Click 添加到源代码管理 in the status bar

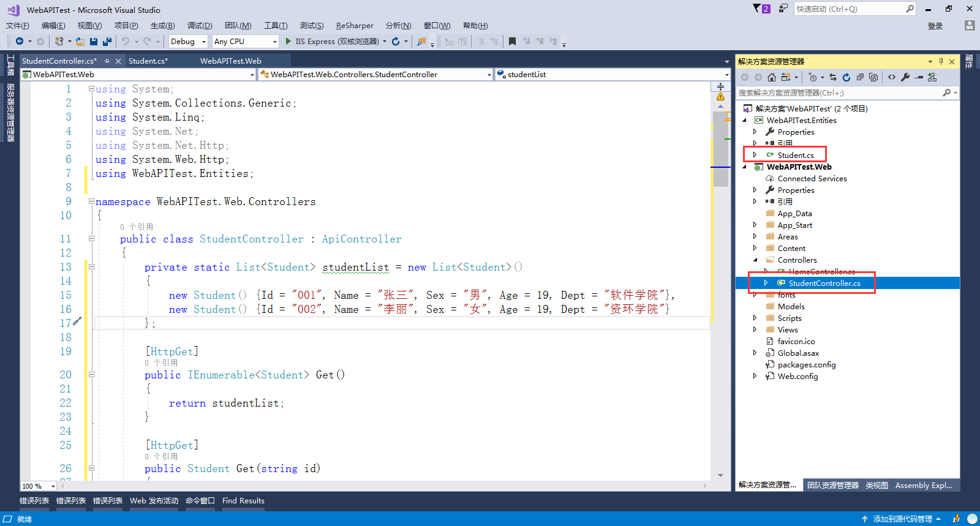902,519
